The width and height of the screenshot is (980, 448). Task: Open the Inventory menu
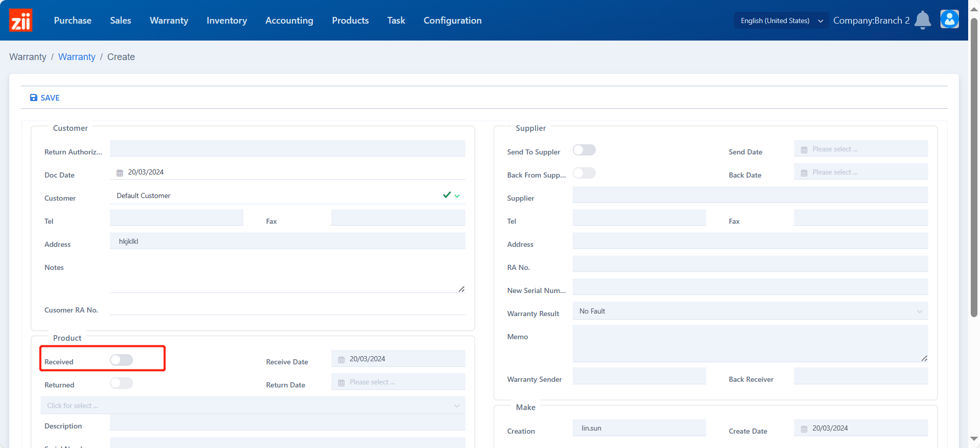(227, 21)
